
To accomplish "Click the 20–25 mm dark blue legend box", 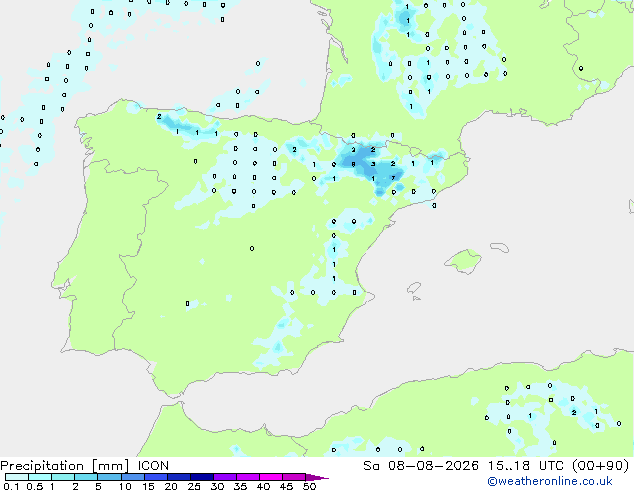I will (x=179, y=477).
